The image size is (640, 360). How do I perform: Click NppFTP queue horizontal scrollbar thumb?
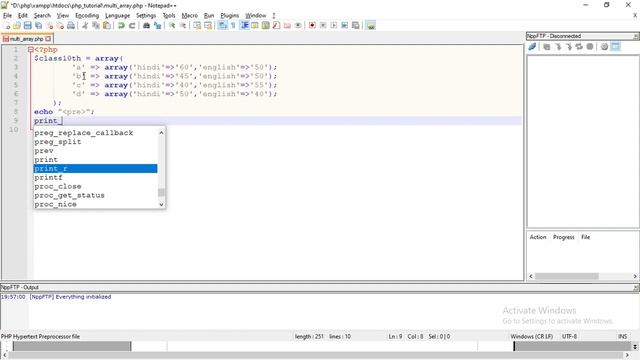click(x=567, y=276)
